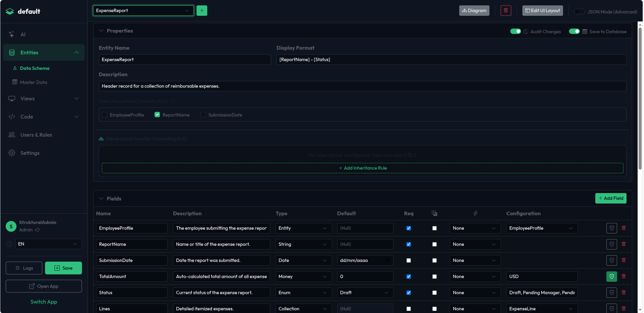
Task: Click the StrukturalAdmin user avatar
Action: [11, 226]
